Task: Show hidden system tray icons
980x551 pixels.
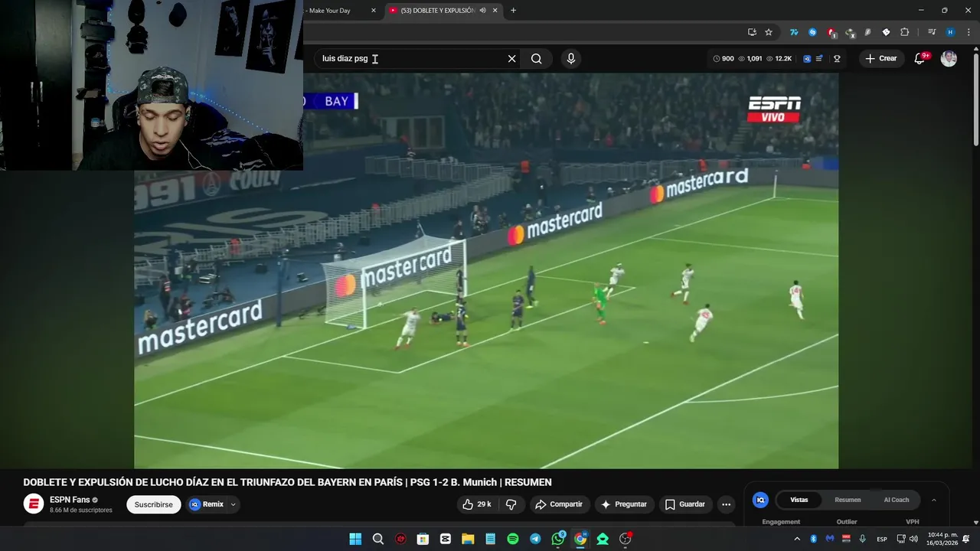Action: click(797, 539)
